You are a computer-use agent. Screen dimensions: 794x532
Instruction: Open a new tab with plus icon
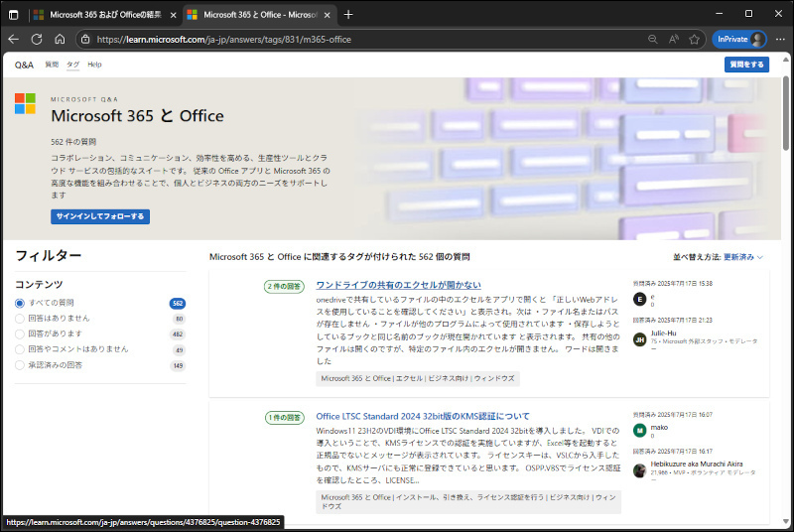click(x=348, y=14)
